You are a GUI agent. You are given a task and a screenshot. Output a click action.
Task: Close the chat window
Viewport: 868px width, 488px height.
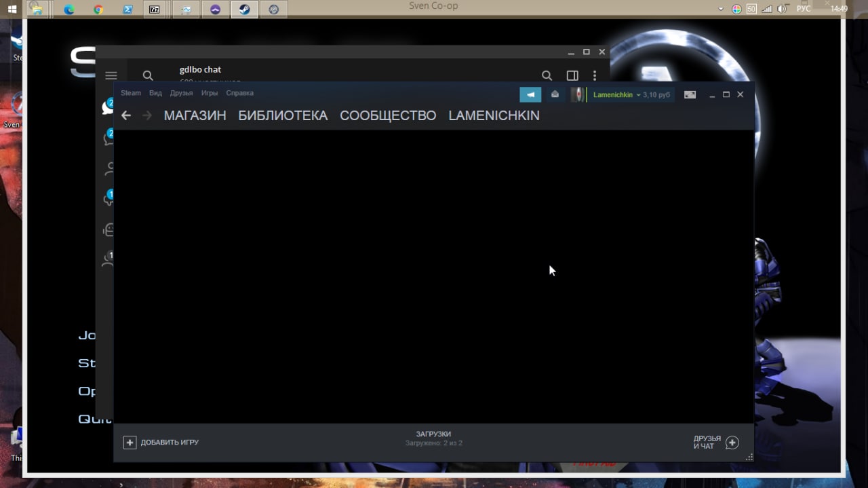click(x=601, y=52)
